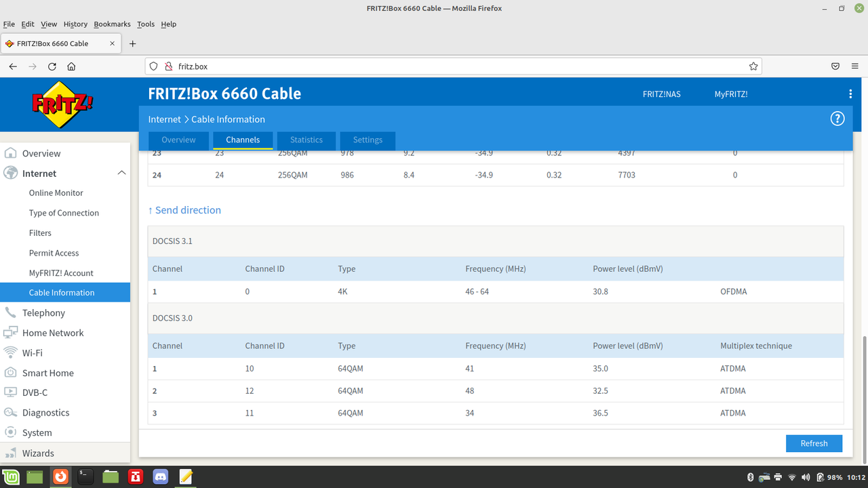Open Pocket save icon in toolbar
Image resolution: width=868 pixels, height=488 pixels.
835,66
